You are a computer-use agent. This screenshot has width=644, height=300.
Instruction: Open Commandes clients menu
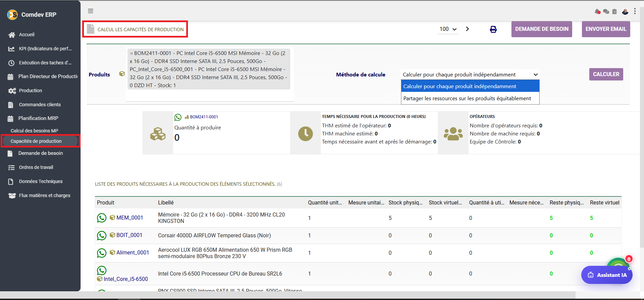(40, 105)
